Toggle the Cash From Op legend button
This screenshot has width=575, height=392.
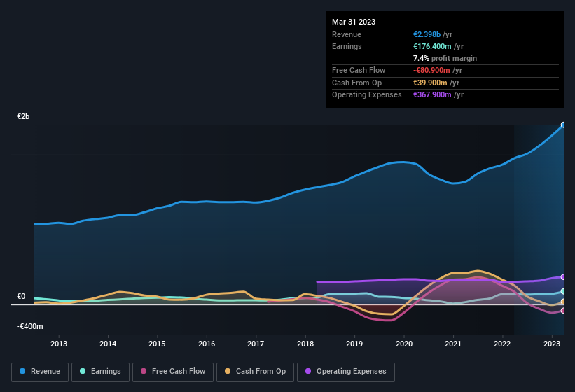coord(255,372)
